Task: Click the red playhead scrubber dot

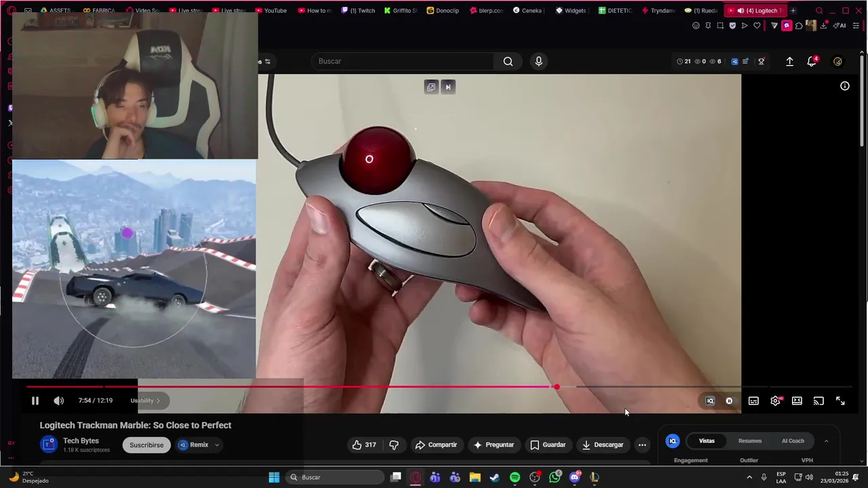Action: click(556, 387)
